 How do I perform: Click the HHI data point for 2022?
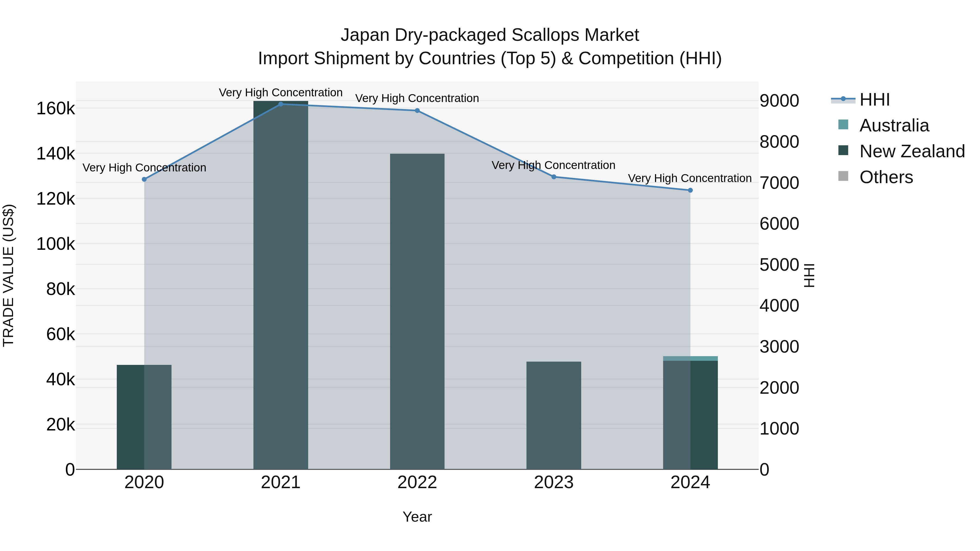click(x=417, y=111)
